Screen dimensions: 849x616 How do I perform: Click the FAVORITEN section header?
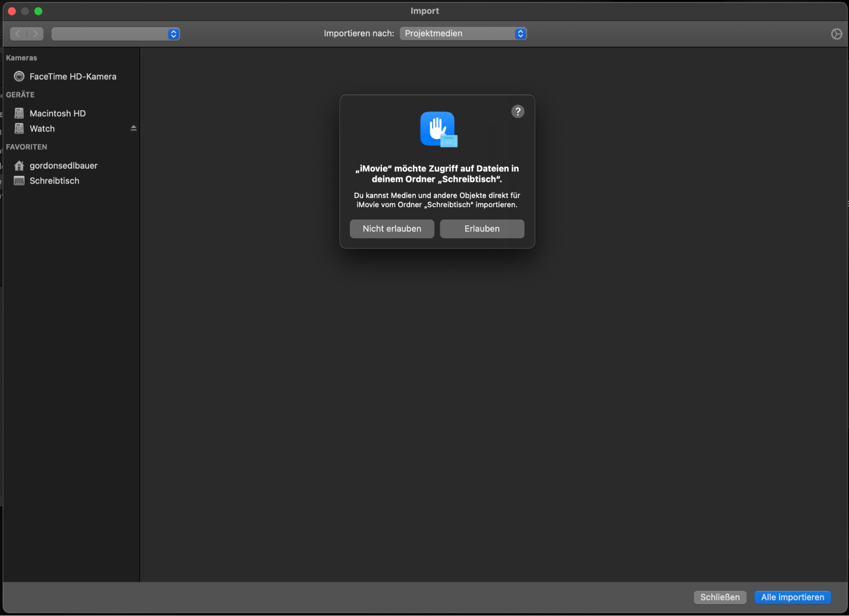click(x=26, y=147)
